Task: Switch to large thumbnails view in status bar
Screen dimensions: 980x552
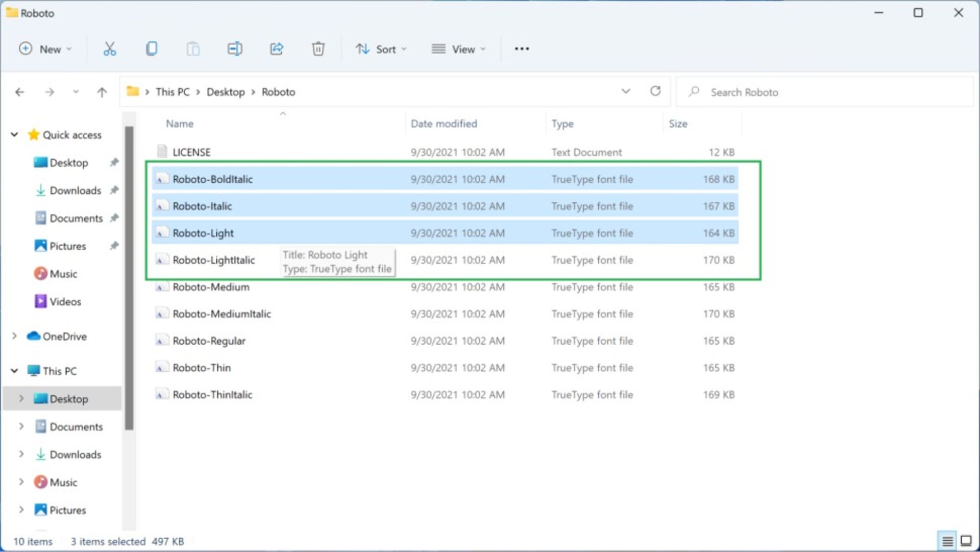Action: point(966,541)
